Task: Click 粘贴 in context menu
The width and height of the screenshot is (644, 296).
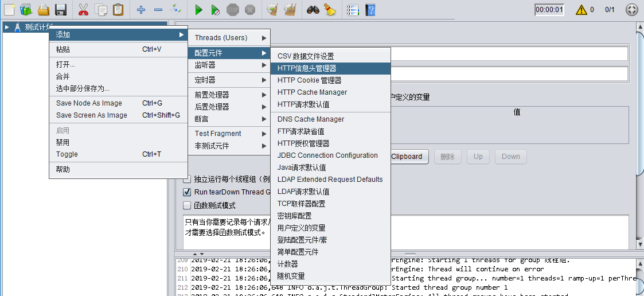Action: tap(118, 50)
